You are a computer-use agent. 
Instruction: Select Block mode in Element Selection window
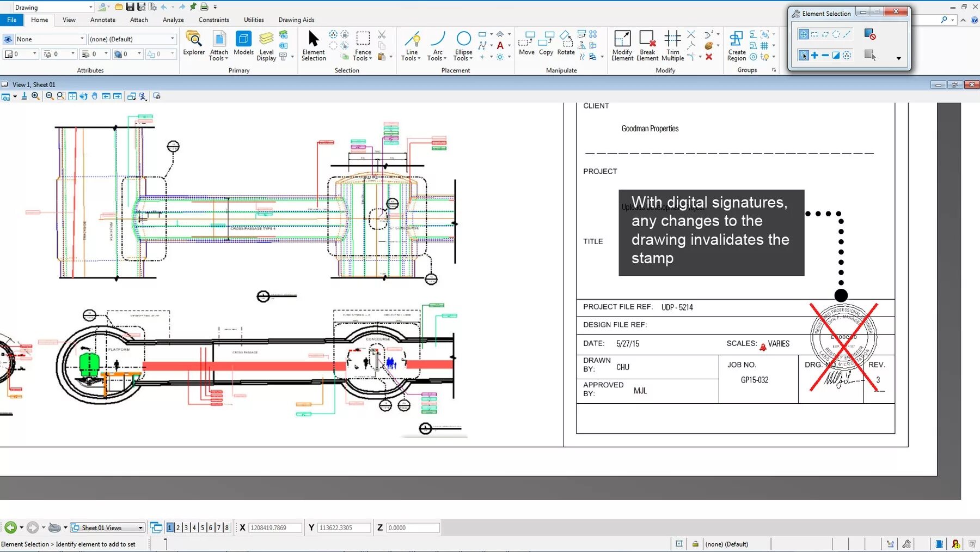[x=814, y=34]
